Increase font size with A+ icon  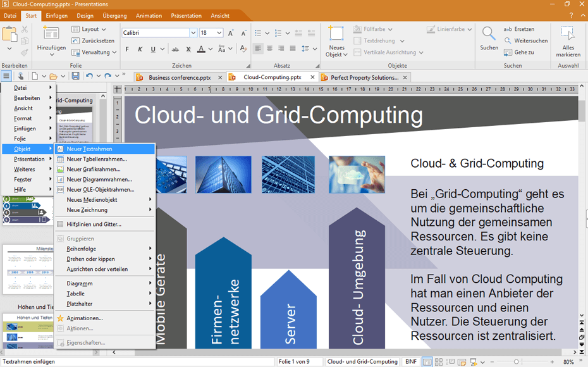pyautogui.click(x=231, y=33)
